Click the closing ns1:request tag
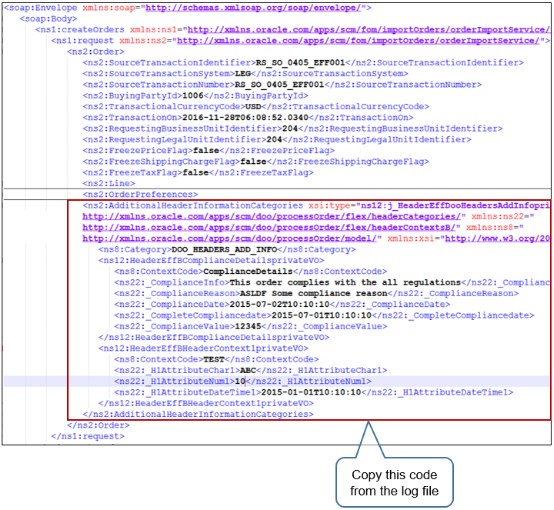This screenshot has width=554, height=510. 88,436
